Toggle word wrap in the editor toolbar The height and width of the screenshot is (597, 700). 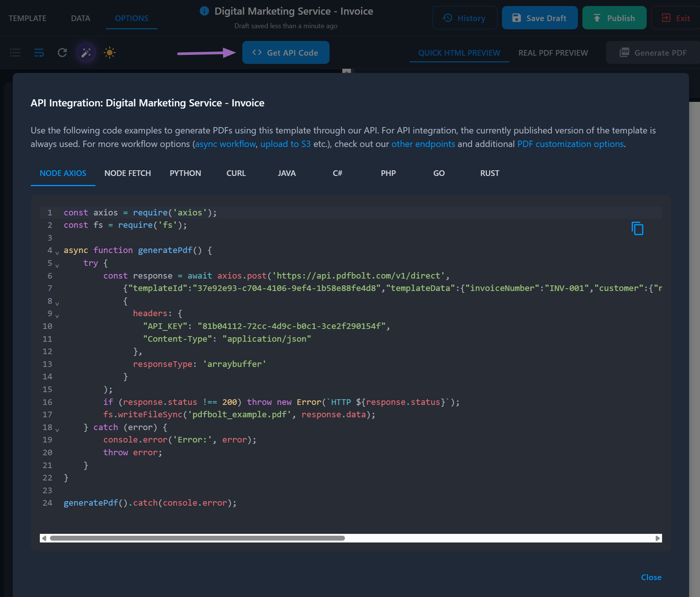coord(39,53)
